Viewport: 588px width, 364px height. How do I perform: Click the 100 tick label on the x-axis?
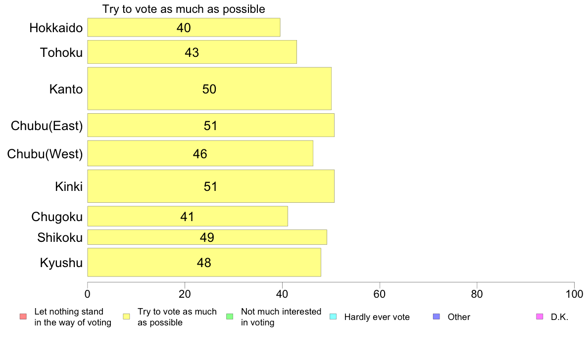pyautogui.click(x=574, y=294)
